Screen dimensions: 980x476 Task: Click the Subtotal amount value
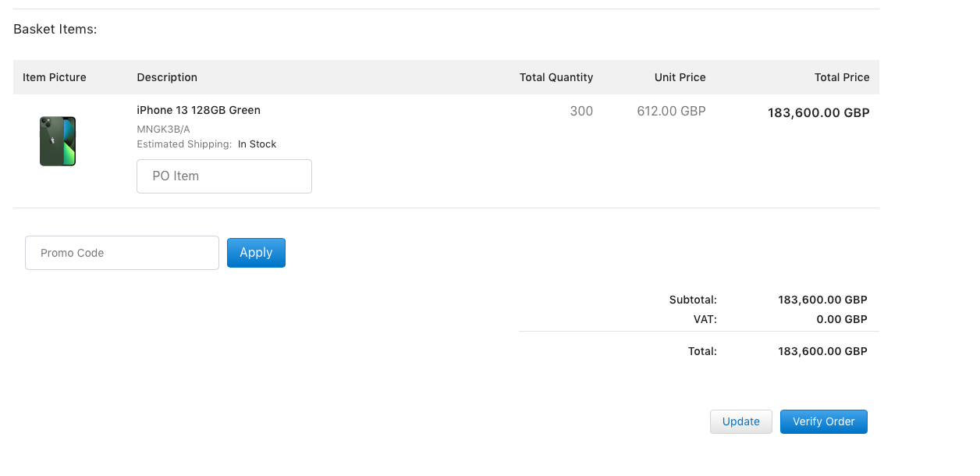[x=822, y=300]
